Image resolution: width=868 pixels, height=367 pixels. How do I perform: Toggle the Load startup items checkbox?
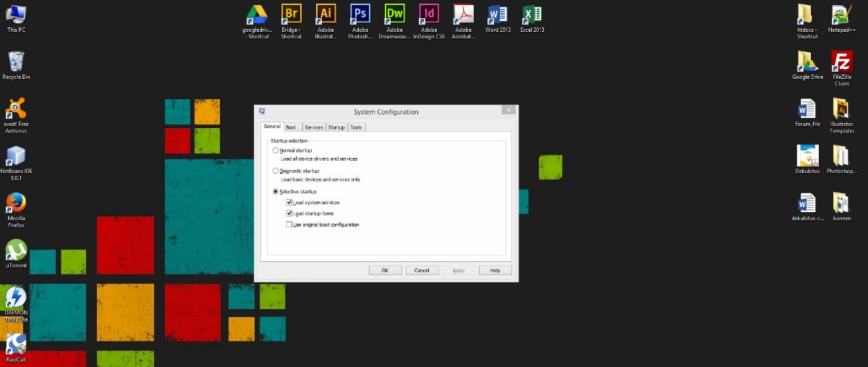tap(289, 214)
